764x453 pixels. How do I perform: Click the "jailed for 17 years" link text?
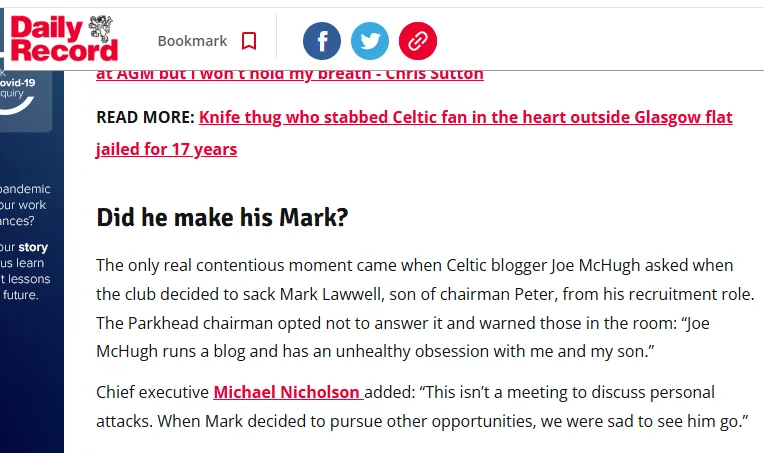click(167, 149)
